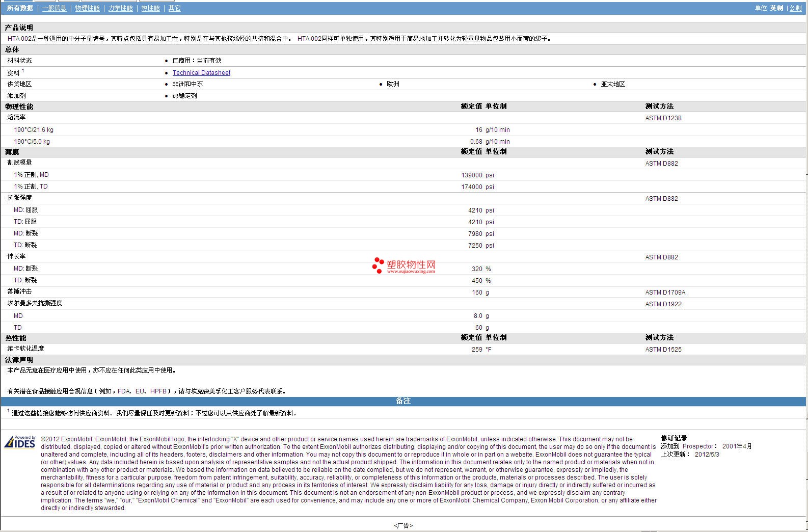This screenshot has width=808, height=532.
Task: Click the 7250 psi value
Action: coord(481,246)
